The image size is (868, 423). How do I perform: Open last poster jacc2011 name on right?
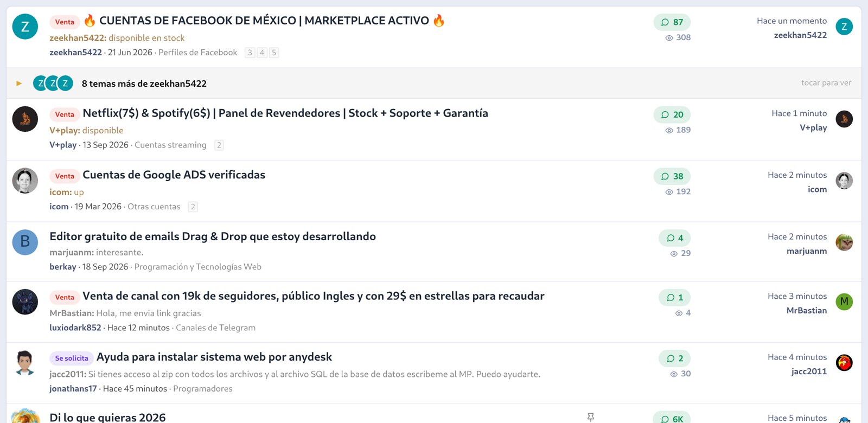pyautogui.click(x=809, y=371)
